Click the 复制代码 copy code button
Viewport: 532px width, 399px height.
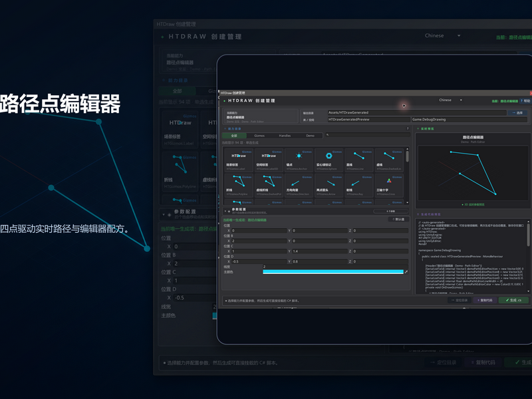coord(485,301)
